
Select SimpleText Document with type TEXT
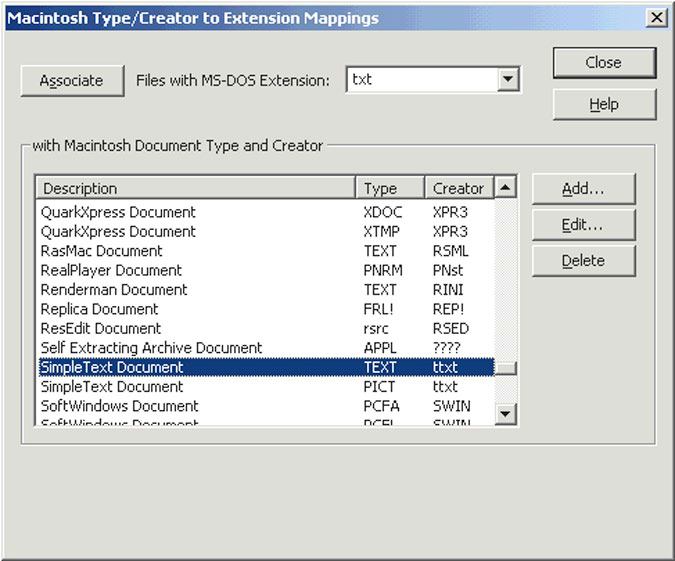click(x=266, y=367)
